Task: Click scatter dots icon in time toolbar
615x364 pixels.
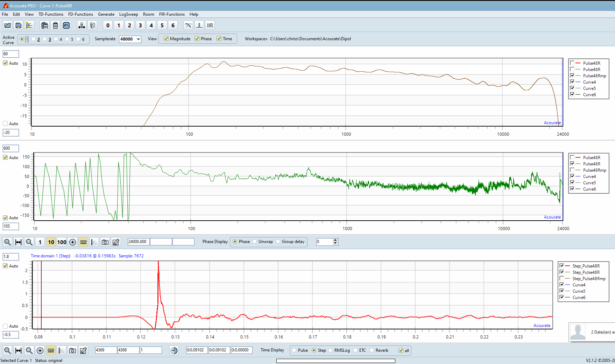Action: point(62,350)
